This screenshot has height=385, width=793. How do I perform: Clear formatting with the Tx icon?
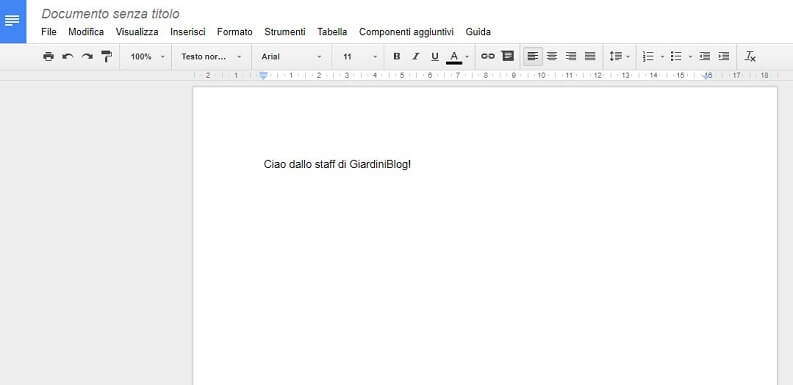[750, 57]
